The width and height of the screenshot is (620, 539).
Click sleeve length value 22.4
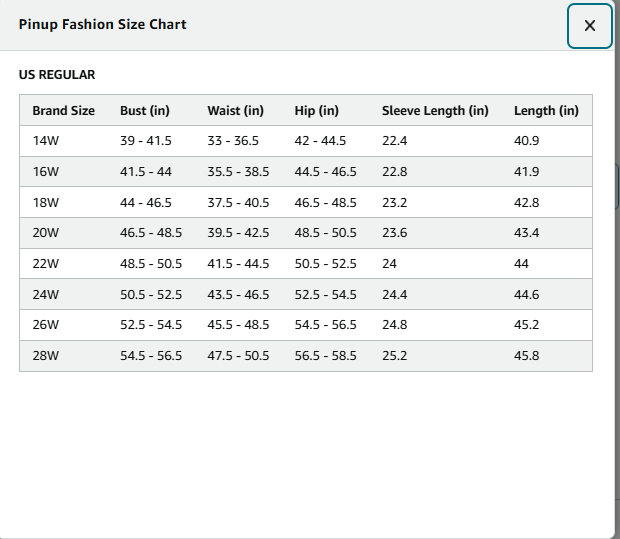pos(395,141)
